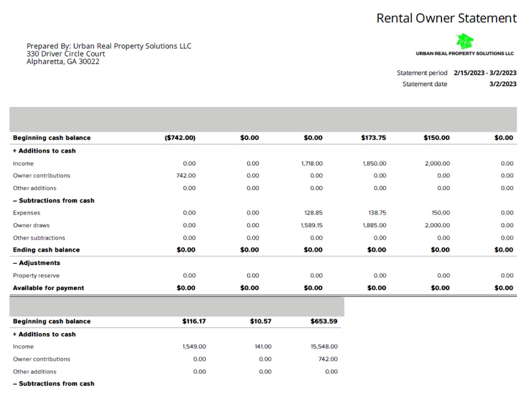The image size is (532, 399).
Task: Click the beginning balance "$150.00"
Action: (x=437, y=138)
